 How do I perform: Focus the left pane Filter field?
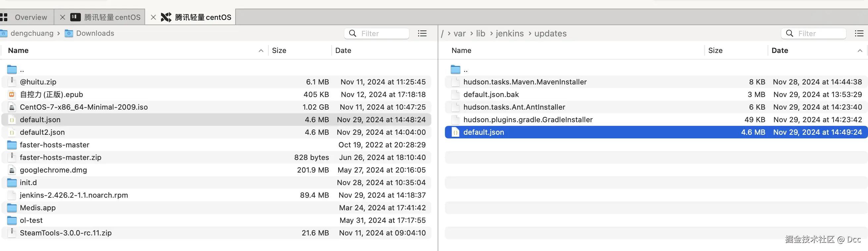point(377,33)
